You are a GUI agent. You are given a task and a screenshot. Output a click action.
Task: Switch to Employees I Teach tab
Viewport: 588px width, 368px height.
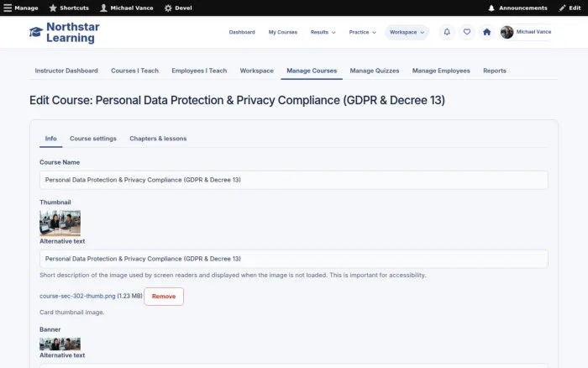(199, 71)
